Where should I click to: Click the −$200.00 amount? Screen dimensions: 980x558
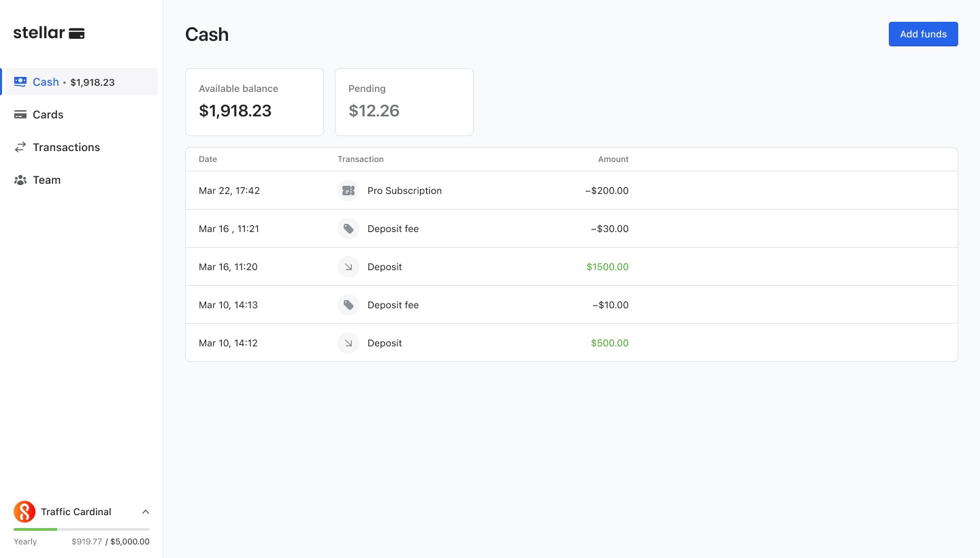click(607, 191)
